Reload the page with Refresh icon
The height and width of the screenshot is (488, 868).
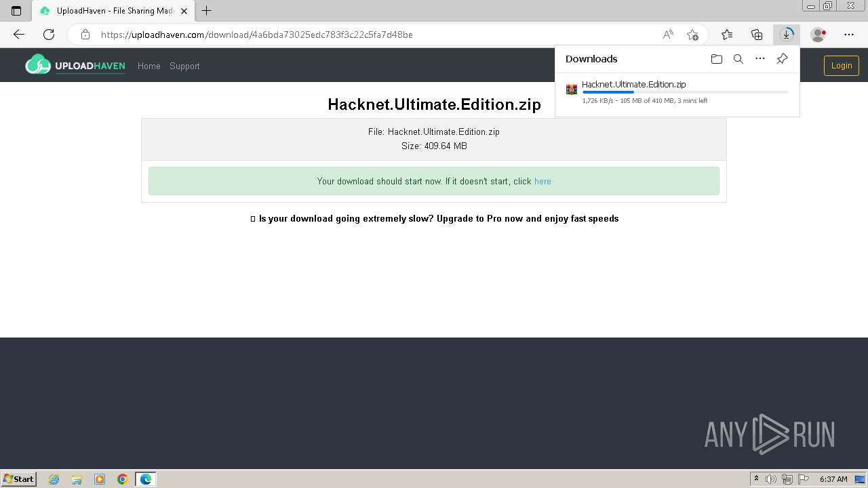pyautogui.click(x=49, y=35)
